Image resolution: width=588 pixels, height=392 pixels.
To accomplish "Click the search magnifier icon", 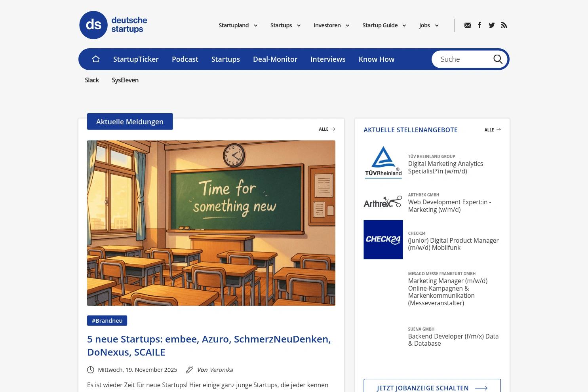I will pos(498,59).
